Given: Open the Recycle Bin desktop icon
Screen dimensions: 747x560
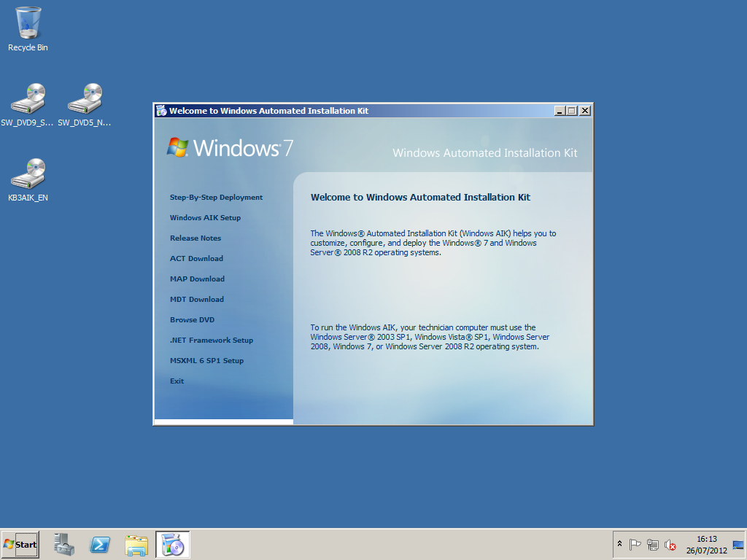Looking at the screenshot, I should click(28, 28).
